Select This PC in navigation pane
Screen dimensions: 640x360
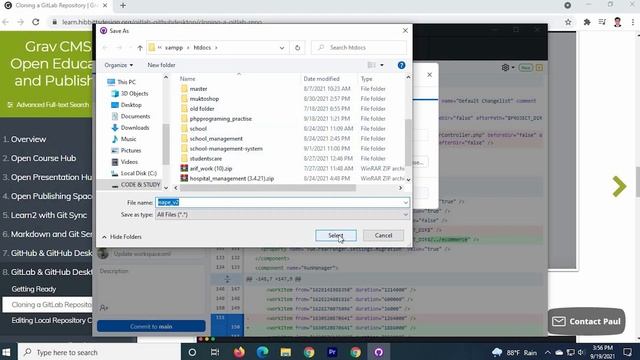[x=127, y=82]
